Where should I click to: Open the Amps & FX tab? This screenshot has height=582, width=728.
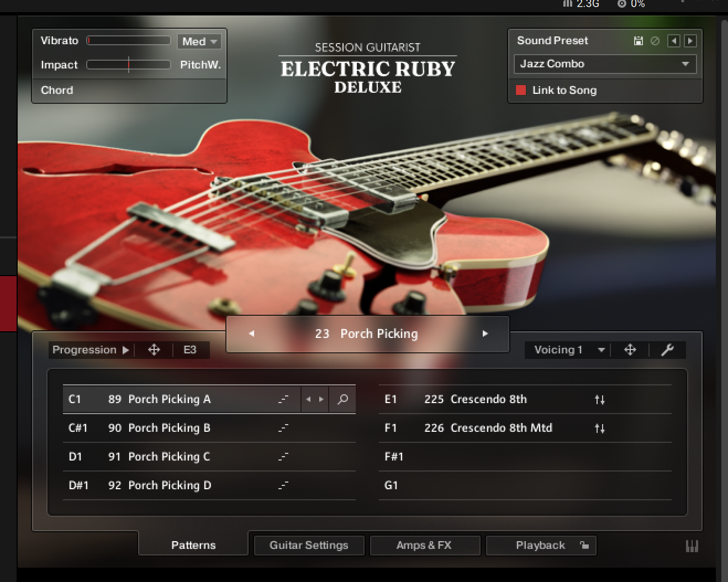click(424, 545)
